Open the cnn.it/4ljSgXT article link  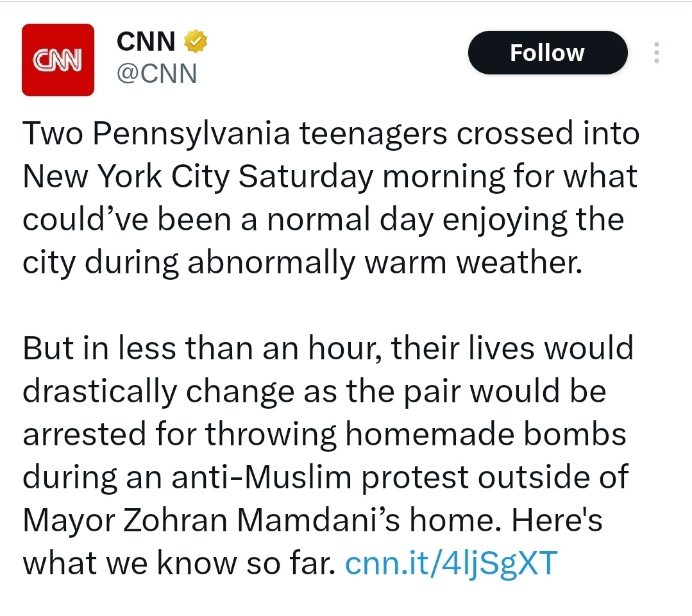448,563
